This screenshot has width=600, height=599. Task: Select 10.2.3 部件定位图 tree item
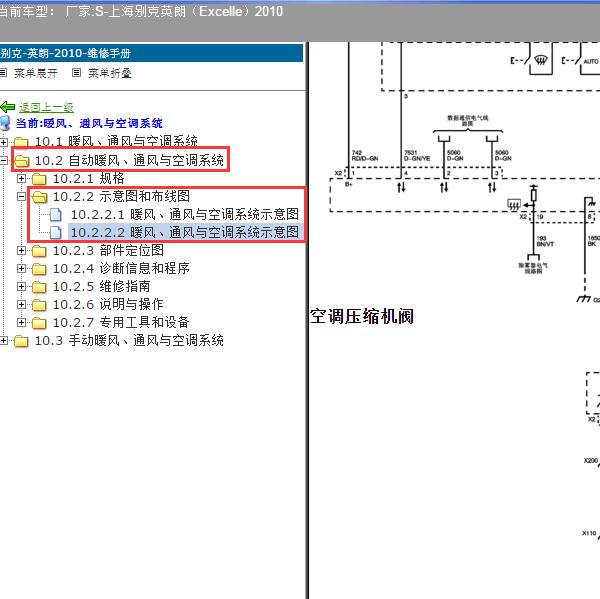coord(108,250)
